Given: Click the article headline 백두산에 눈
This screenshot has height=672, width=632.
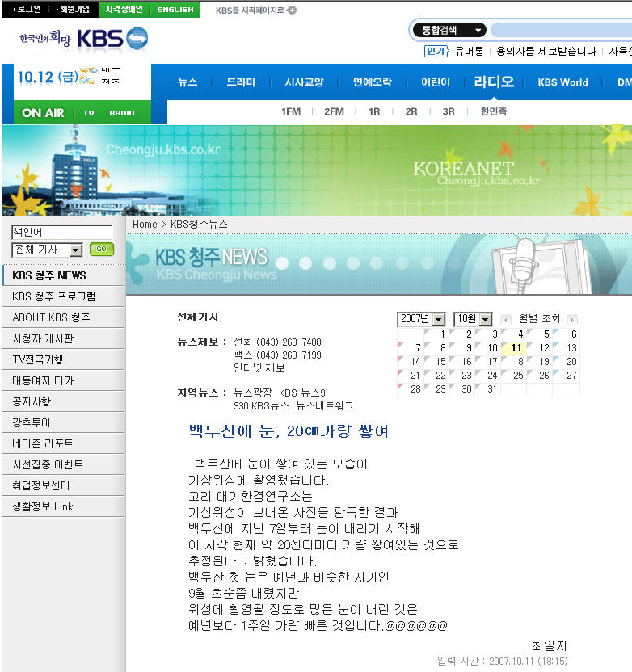Looking at the screenshot, I should tap(289, 431).
